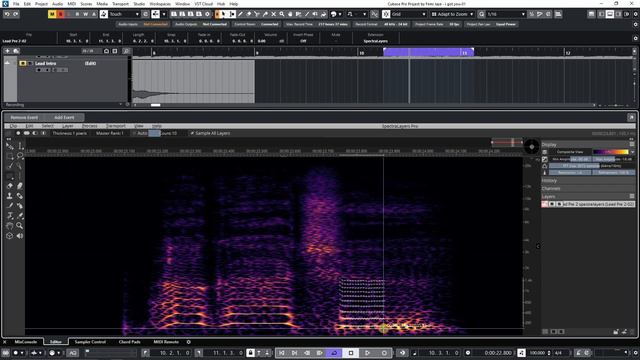This screenshot has height=360, width=640.
Task: Select the SpectraLayers magic wand tool
Action: (20, 166)
